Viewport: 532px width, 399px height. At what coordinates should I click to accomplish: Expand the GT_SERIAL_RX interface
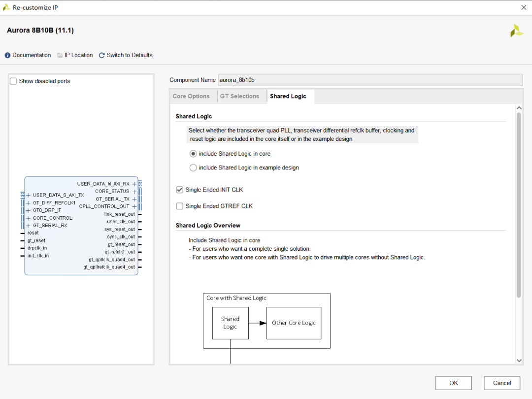(x=28, y=226)
